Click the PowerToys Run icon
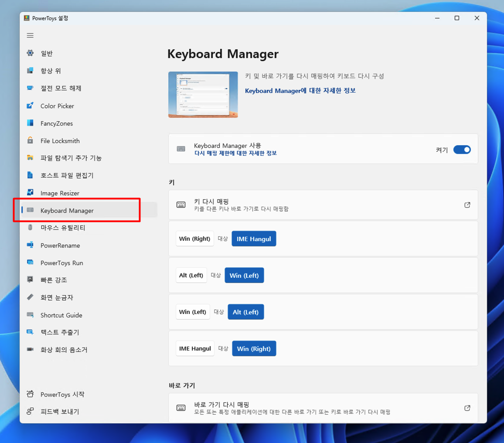 tap(30, 262)
